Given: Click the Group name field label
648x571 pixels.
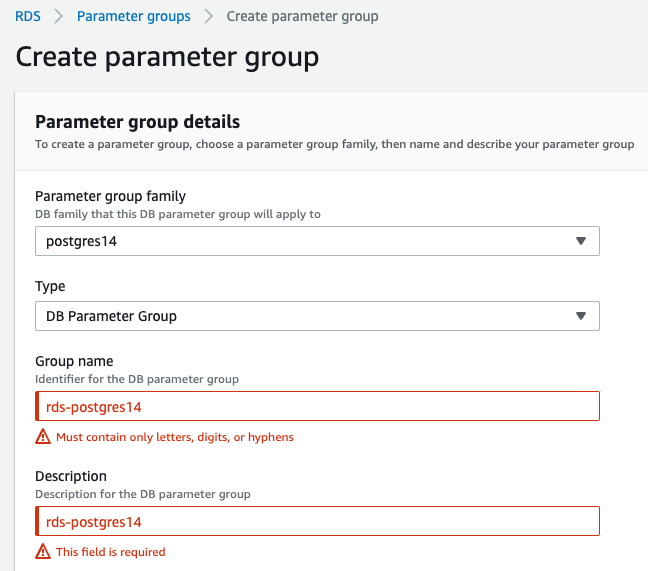Looking at the screenshot, I should [x=74, y=361].
